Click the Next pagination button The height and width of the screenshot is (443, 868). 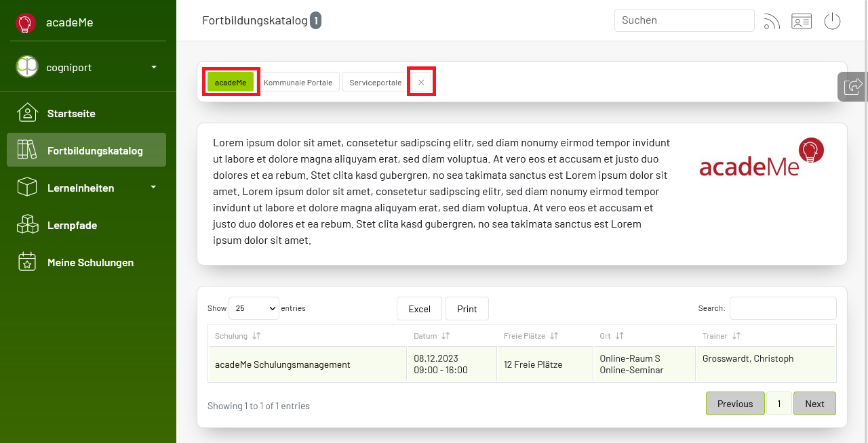click(814, 404)
